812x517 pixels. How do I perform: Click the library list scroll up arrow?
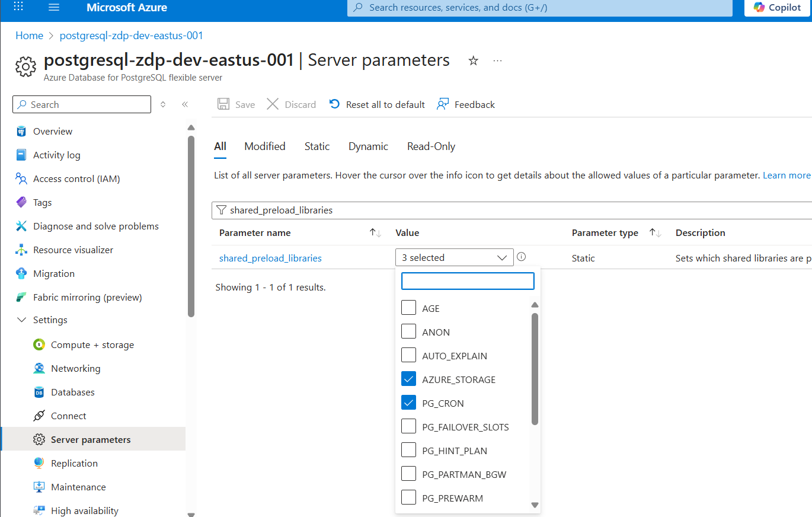pyautogui.click(x=535, y=305)
